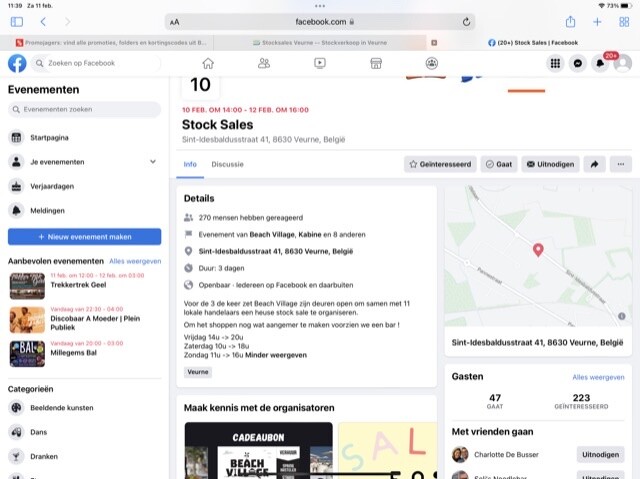The height and width of the screenshot is (479, 640).
Task: Open the Groups icon in top navigation
Action: [x=432, y=63]
